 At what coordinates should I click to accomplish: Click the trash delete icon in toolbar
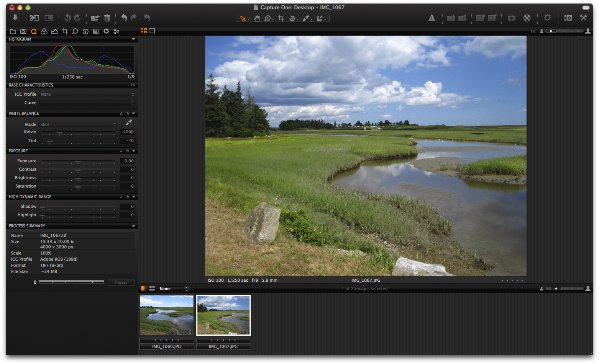click(107, 18)
